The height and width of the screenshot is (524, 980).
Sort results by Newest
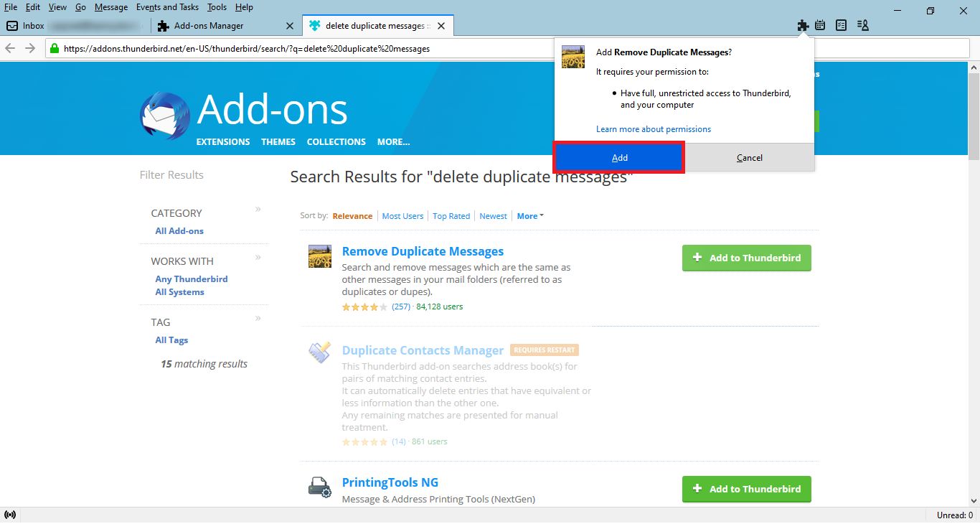493,216
